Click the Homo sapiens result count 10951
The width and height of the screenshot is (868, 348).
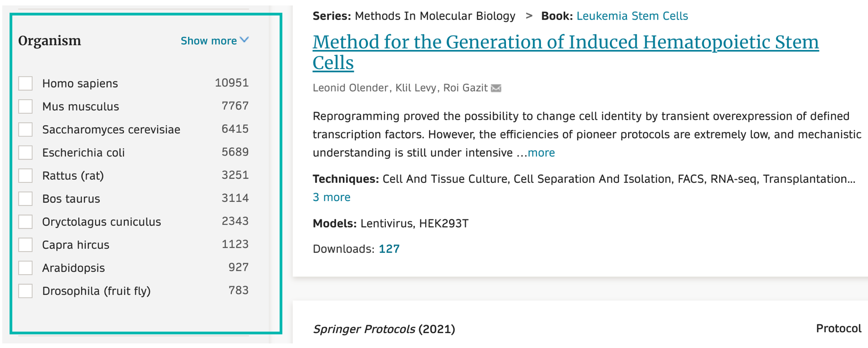(231, 83)
